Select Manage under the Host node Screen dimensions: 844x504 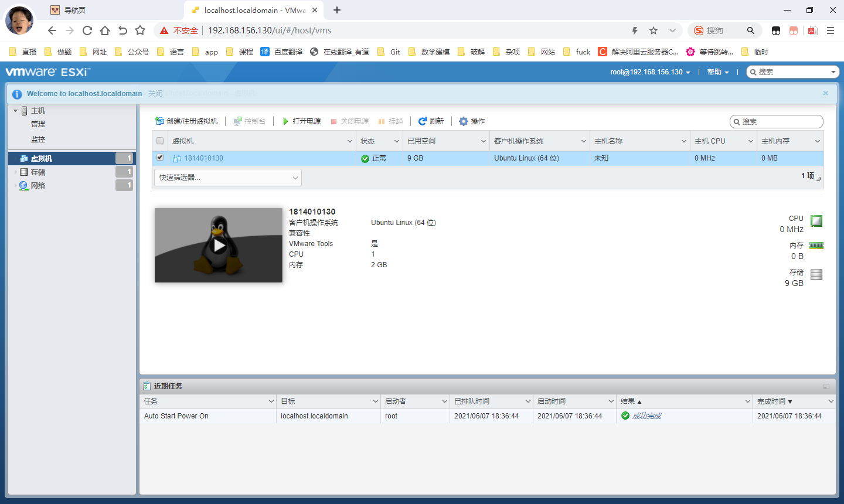pyautogui.click(x=38, y=124)
